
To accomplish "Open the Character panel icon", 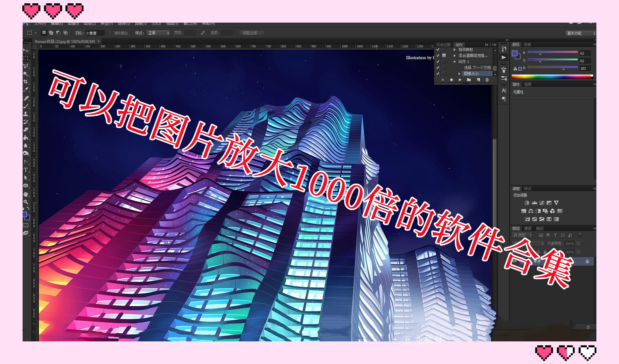I will (x=504, y=90).
